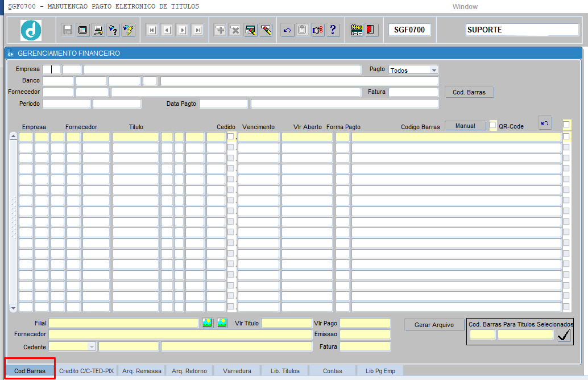Click the checkmark confirm icon for Cod. Barras
This screenshot has height=380, width=588.
tap(564, 335)
